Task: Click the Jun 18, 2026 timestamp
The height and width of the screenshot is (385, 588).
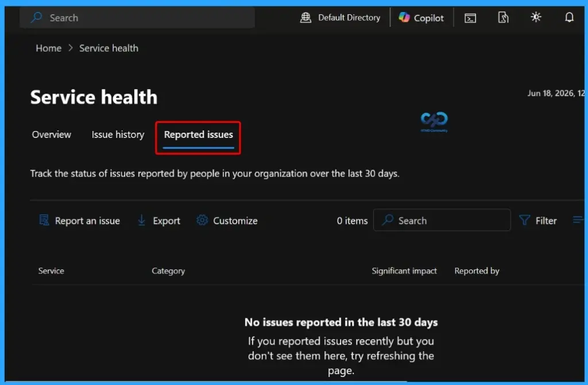Action: (556, 93)
